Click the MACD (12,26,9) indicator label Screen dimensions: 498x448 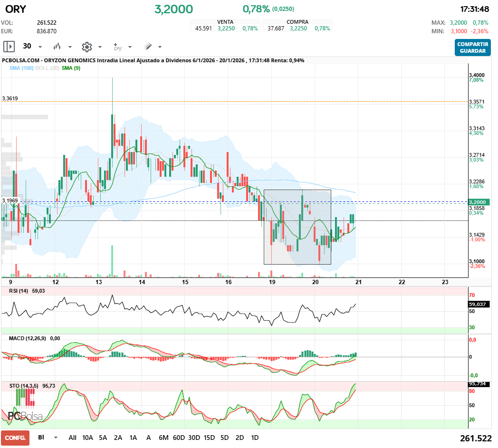coord(28,338)
